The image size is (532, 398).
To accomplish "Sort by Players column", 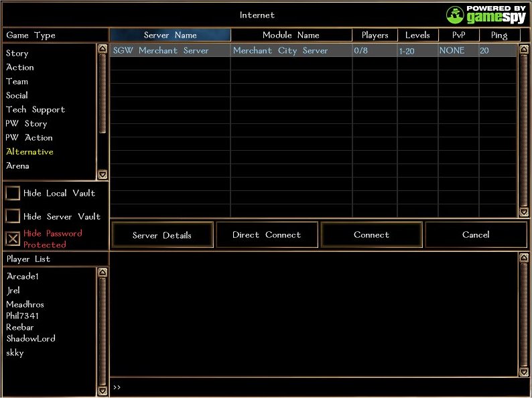I will [375, 35].
